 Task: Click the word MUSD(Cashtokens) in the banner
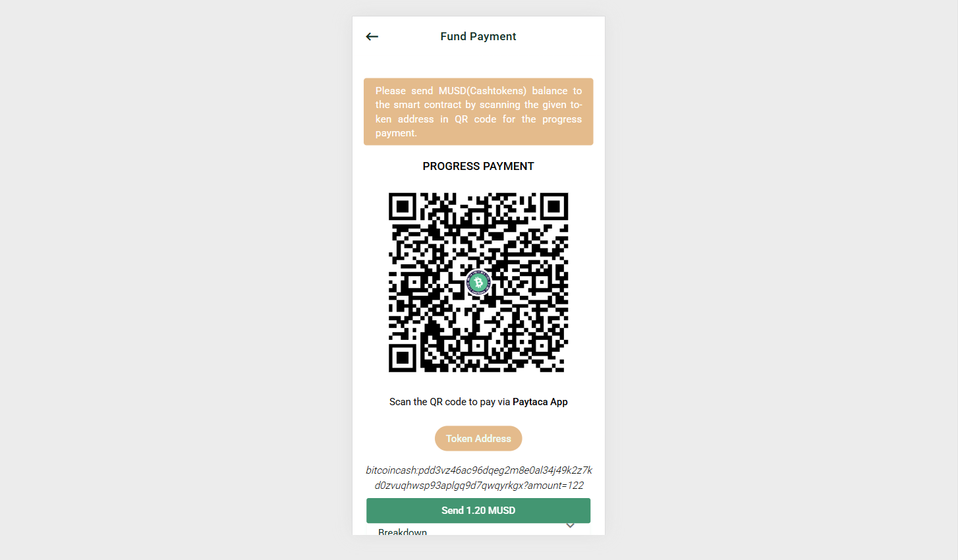[x=482, y=91]
